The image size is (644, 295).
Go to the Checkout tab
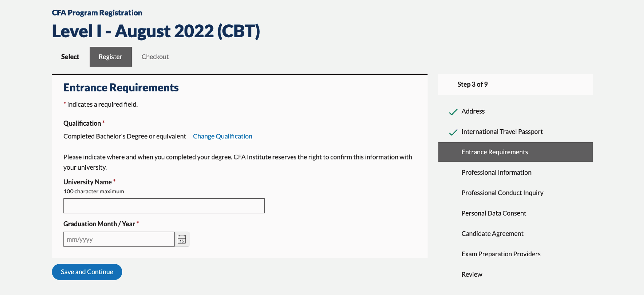click(x=155, y=57)
